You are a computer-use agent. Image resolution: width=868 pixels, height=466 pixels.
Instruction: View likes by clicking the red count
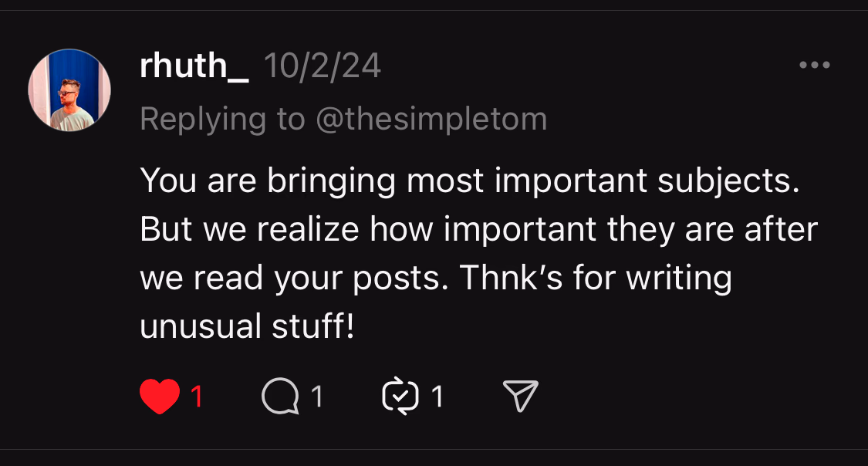pos(197,397)
